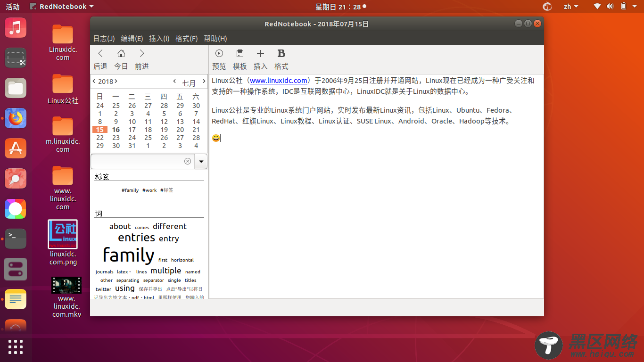Open the zh input language menu
644x362 pixels.
tap(571, 7)
